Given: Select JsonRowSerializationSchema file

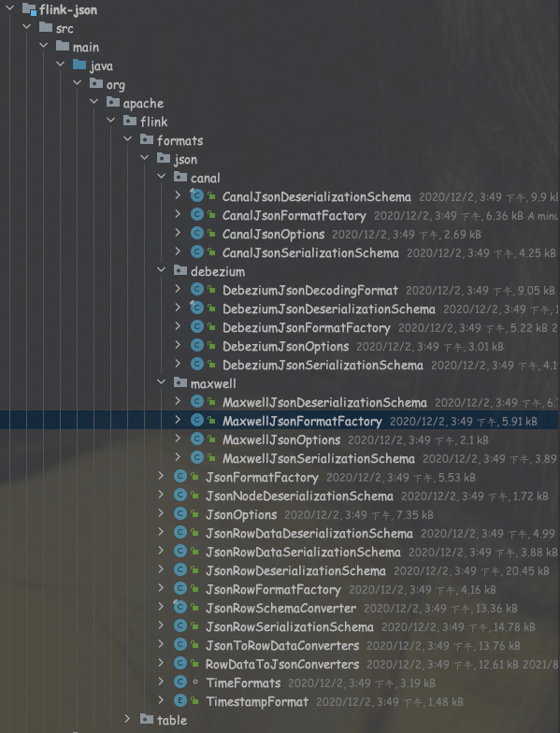Looking at the screenshot, I should pyautogui.click(x=290, y=626).
